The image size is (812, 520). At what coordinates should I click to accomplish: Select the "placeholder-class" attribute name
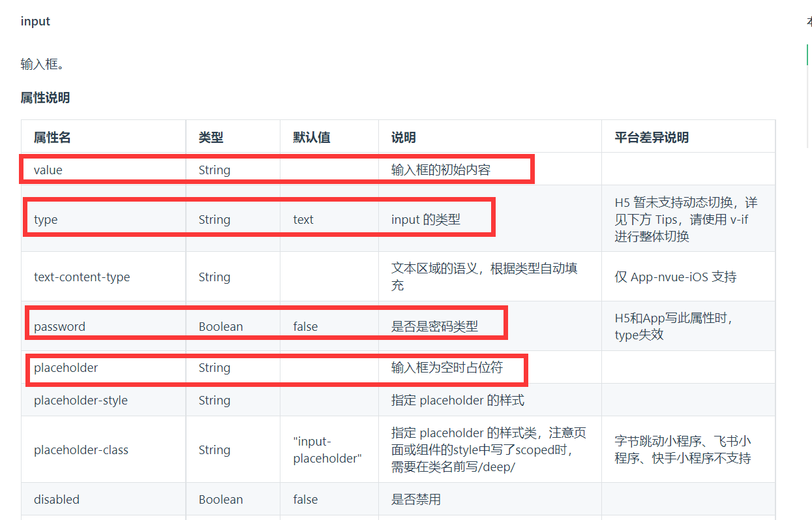81,450
